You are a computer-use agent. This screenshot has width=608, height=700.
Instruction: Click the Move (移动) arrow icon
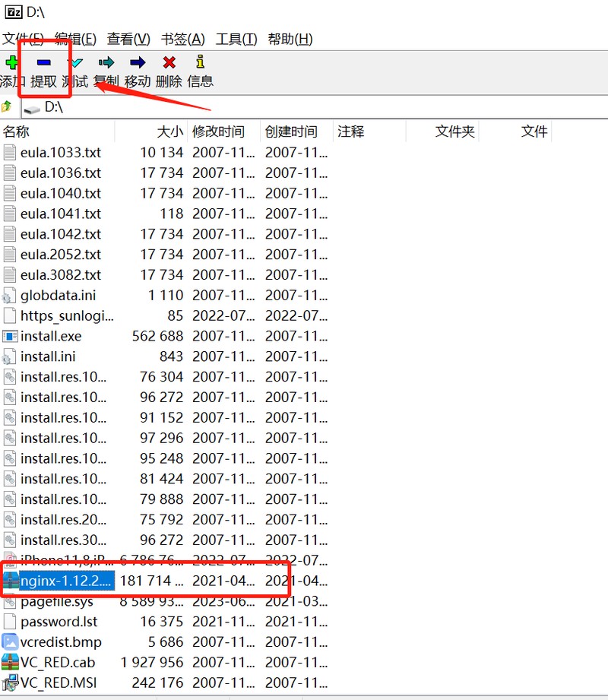tap(138, 62)
